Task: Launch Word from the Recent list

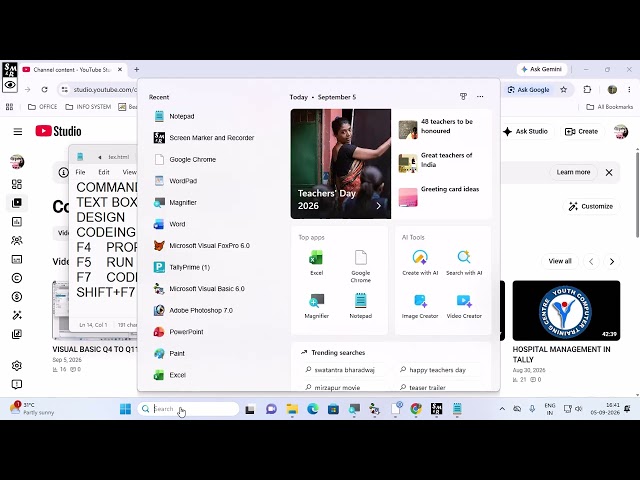Action: coord(170,224)
